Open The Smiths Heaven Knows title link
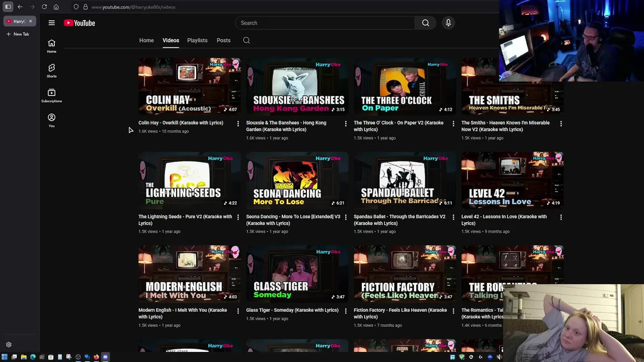644x362 pixels. click(505, 126)
